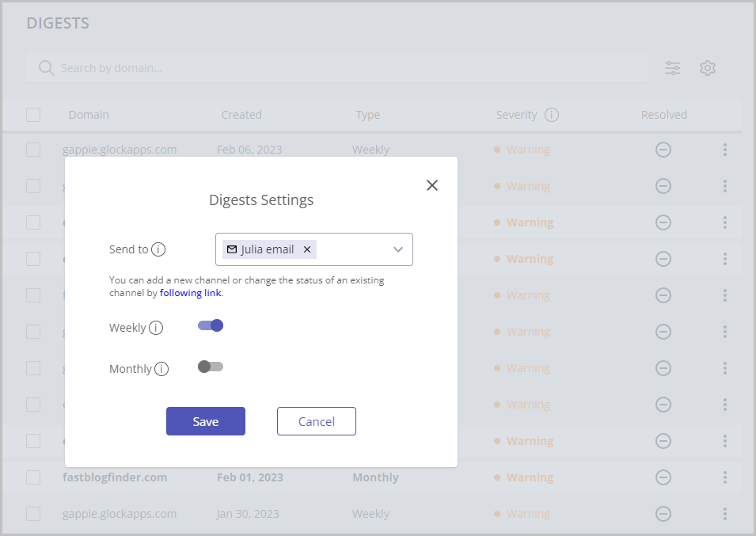Expand the Send to dropdown arrow
Viewport: 756px width, 536px height.
point(398,249)
